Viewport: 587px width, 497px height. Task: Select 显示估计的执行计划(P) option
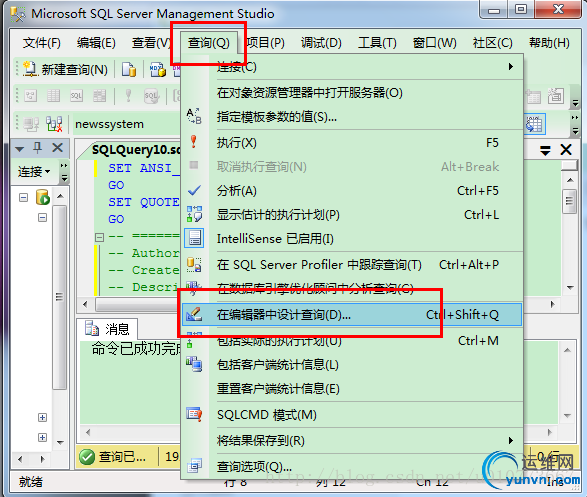coord(352,215)
